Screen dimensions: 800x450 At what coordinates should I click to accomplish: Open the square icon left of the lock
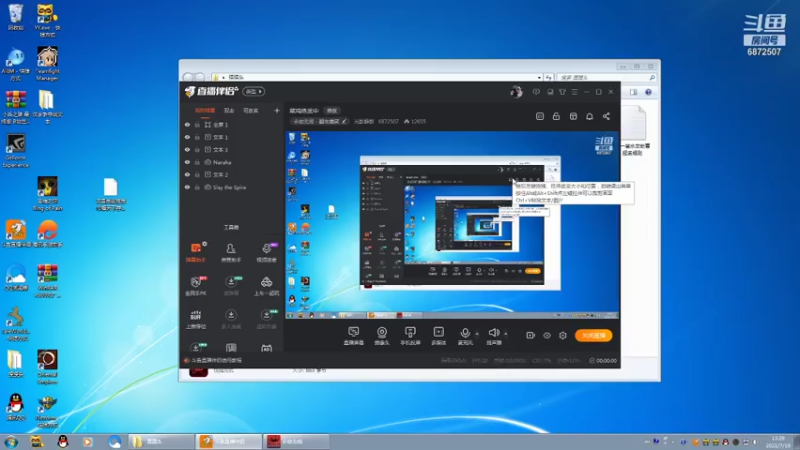540,116
